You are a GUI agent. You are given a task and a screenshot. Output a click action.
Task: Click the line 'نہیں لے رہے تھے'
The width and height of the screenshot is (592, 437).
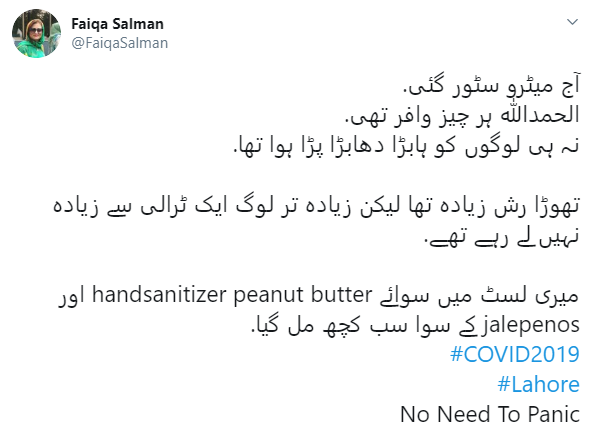coord(502,237)
